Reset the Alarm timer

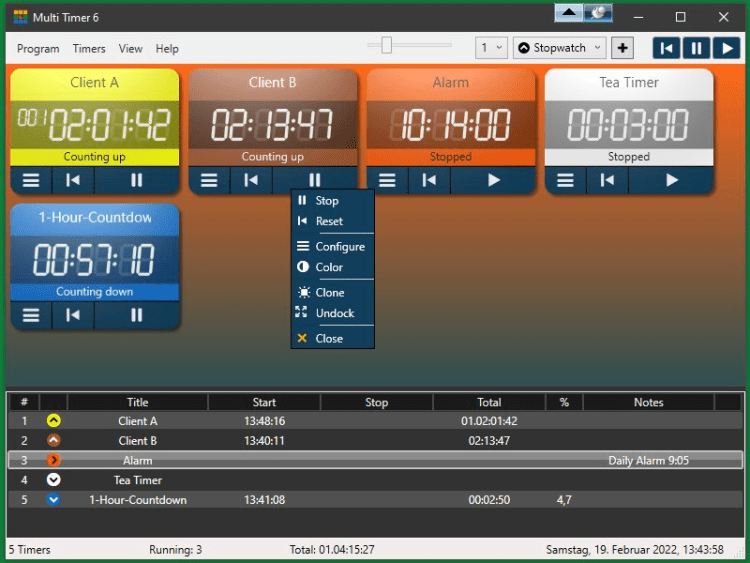click(429, 180)
